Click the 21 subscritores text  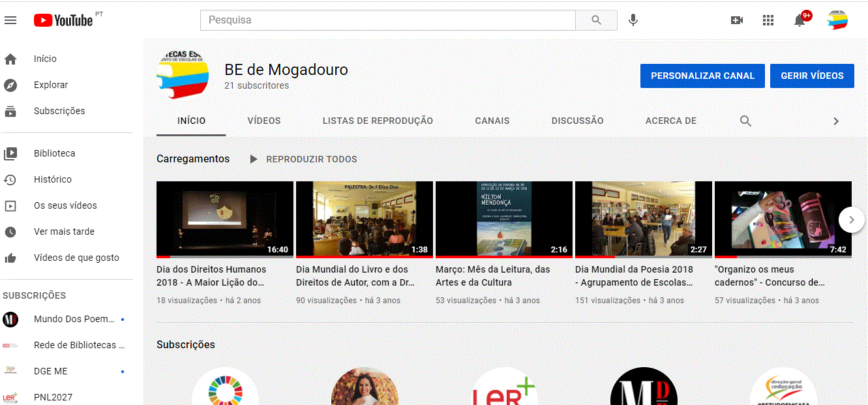point(256,85)
